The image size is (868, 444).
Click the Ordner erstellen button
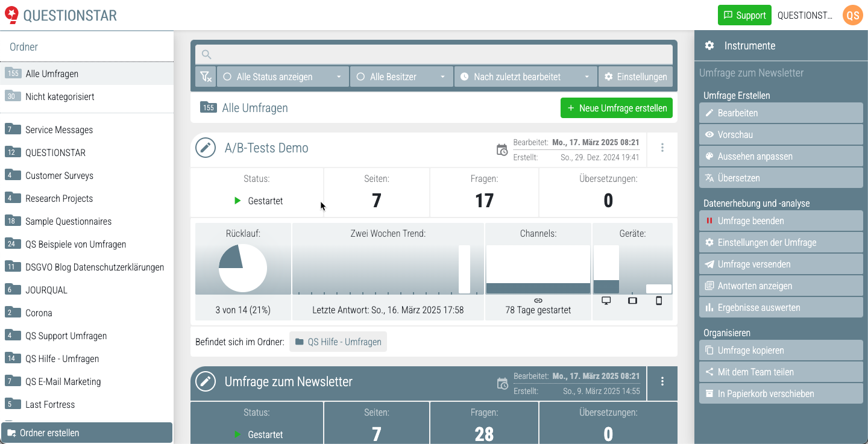pos(87,433)
